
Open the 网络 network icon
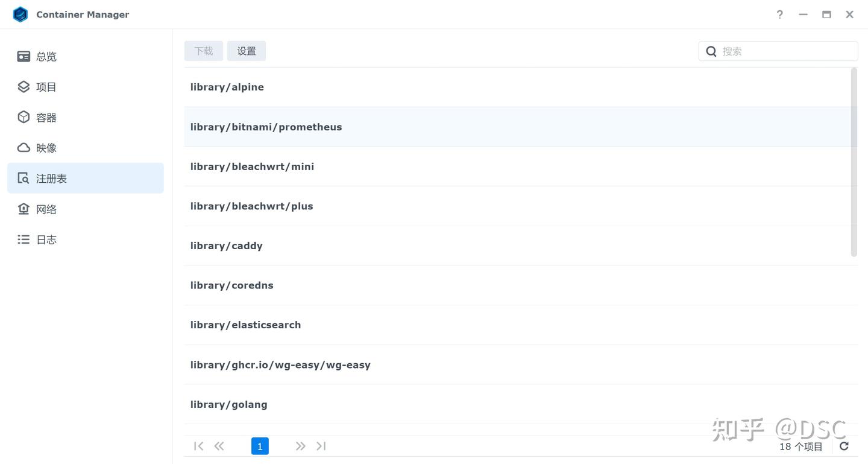pyautogui.click(x=24, y=209)
